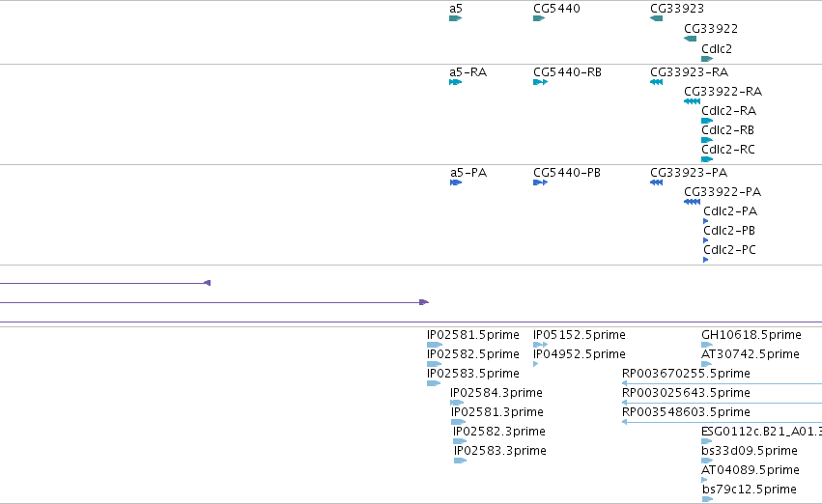Select the Cdlc2 gene arrow glyph
The width and height of the screenshot is (822, 504).
[707, 59]
